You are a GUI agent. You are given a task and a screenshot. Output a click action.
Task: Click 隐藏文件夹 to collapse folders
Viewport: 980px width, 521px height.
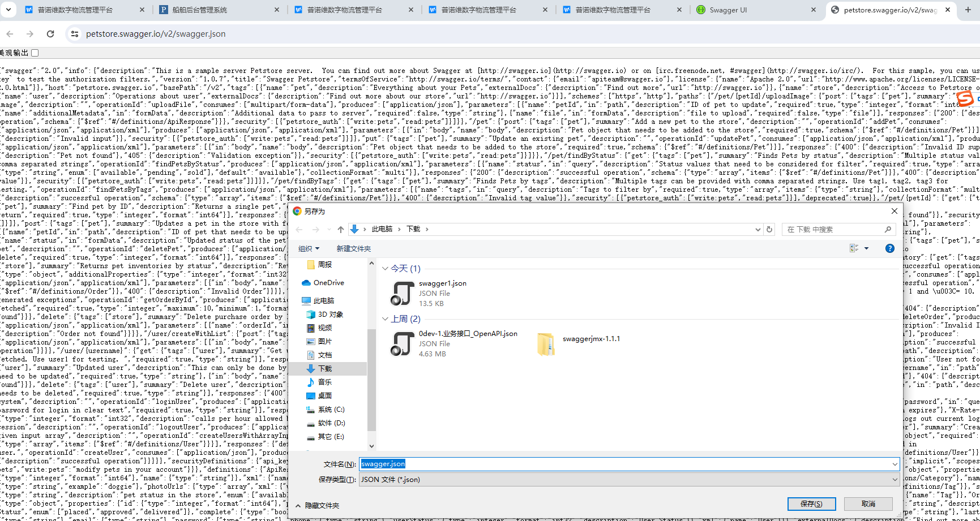point(317,506)
